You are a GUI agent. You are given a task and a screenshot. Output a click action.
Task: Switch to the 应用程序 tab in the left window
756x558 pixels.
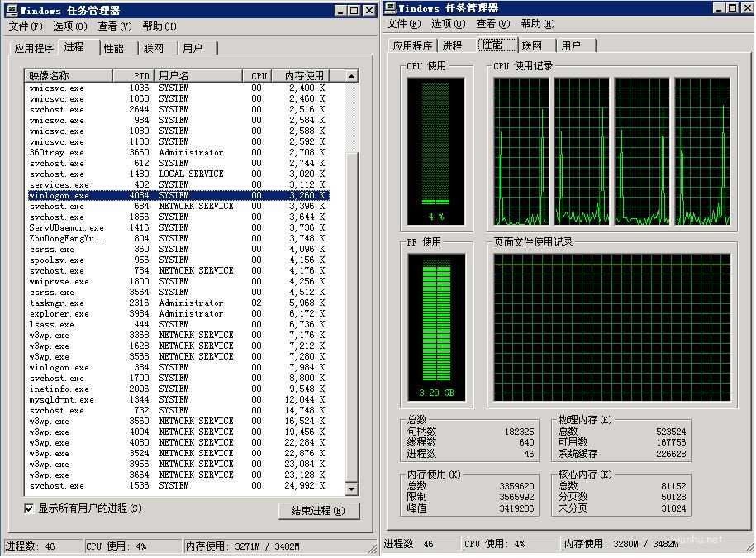point(35,49)
